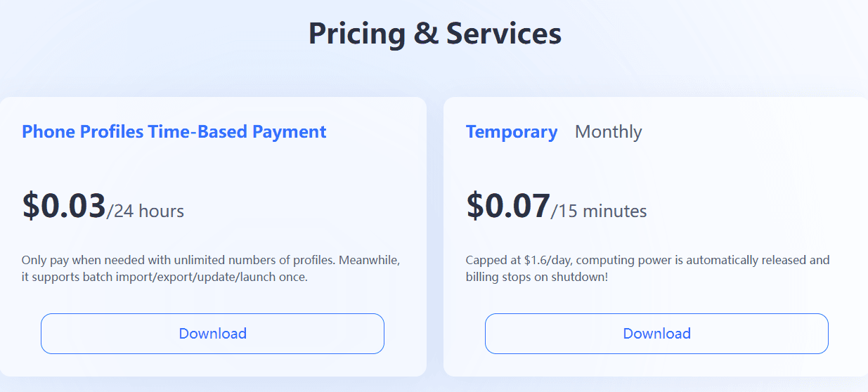Click the word 'Pricing' in the heading
The height and width of the screenshot is (392, 868).
357,34
